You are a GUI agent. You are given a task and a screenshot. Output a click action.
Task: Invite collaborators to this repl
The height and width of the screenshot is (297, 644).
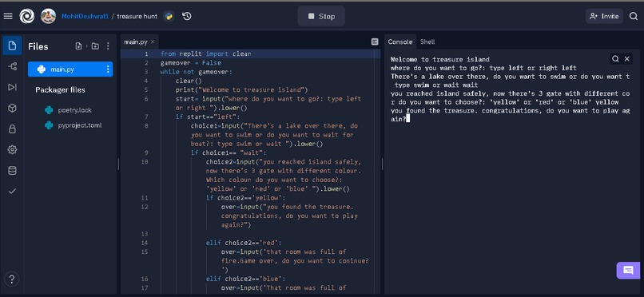coord(604,17)
